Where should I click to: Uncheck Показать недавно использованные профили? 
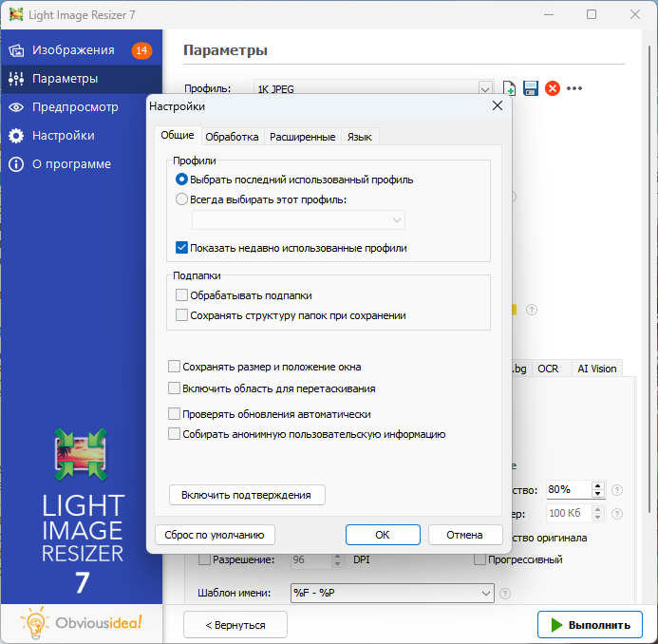[182, 248]
